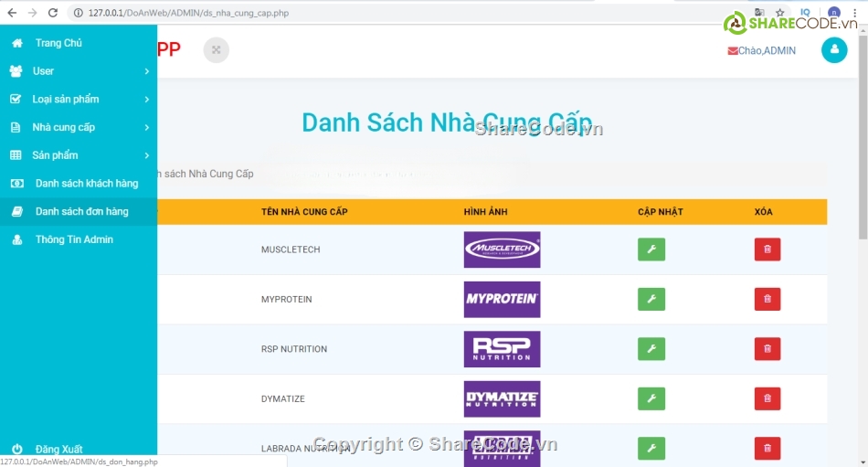
Task: Delete LABRADA NUTRITION with the red trash button
Action: 767,448
